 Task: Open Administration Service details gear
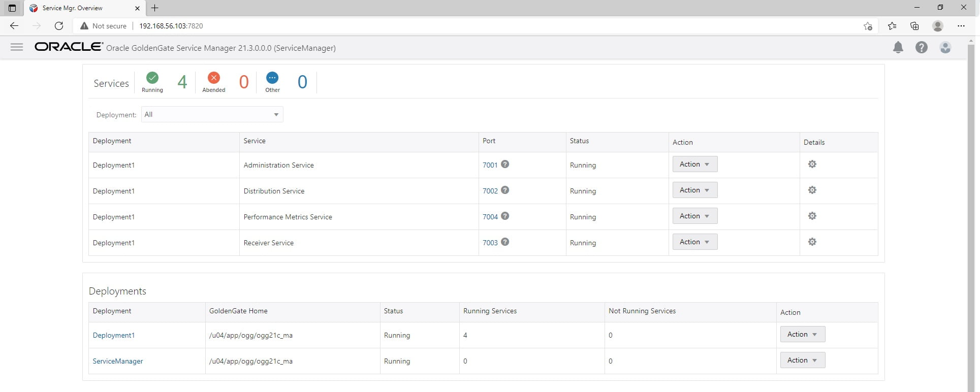(x=812, y=164)
